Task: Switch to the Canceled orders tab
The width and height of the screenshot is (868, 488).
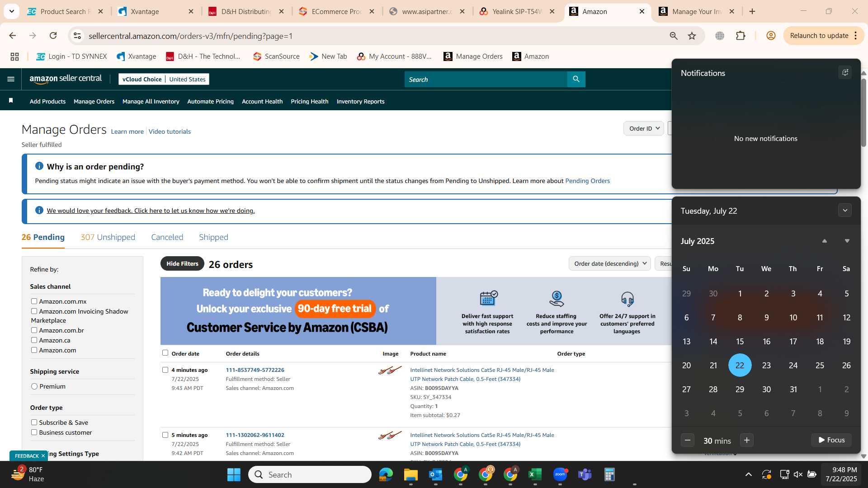Action: [167, 237]
